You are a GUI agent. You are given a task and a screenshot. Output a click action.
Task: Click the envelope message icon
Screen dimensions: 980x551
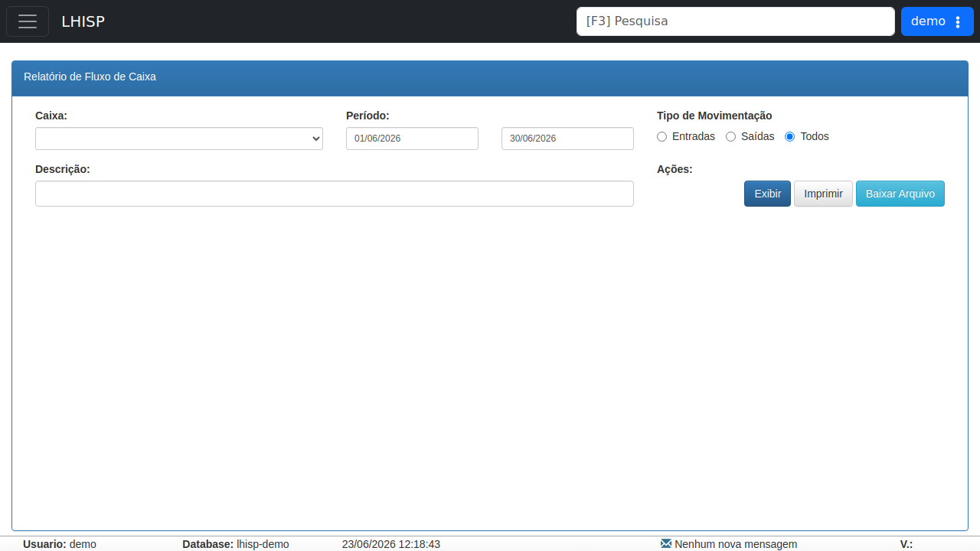(666, 544)
